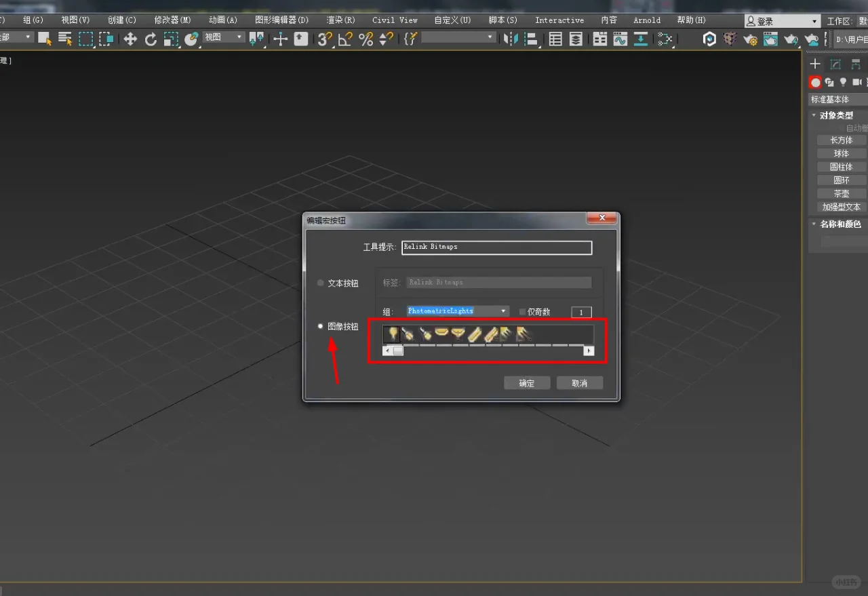This screenshot has height=596, width=868.
Task: Select the Move (Select and Move) tool
Action: pyautogui.click(x=130, y=39)
